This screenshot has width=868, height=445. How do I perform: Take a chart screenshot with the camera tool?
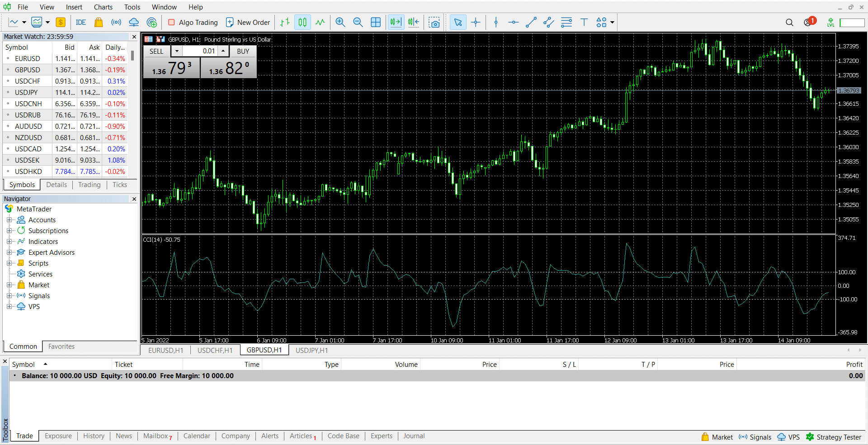434,22
